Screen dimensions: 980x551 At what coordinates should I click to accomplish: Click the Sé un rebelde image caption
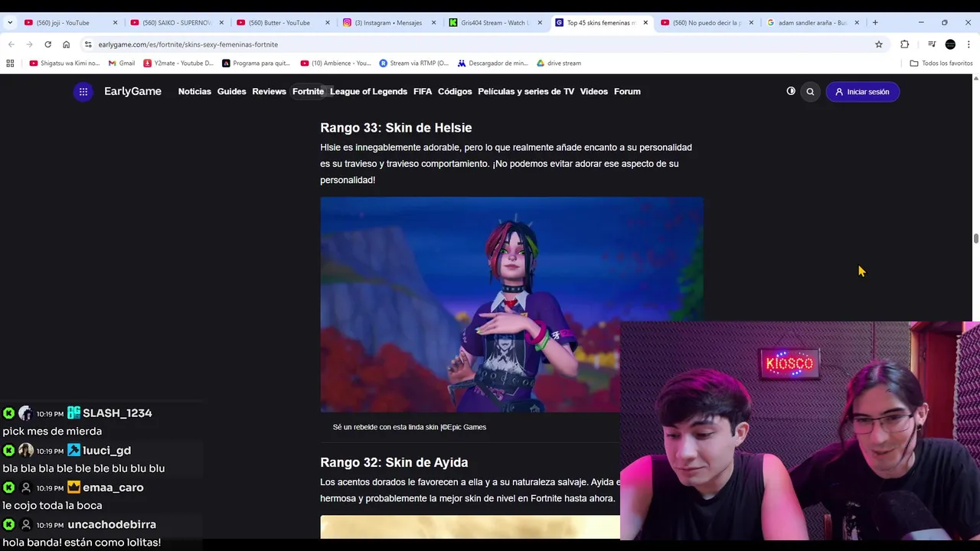click(x=410, y=427)
